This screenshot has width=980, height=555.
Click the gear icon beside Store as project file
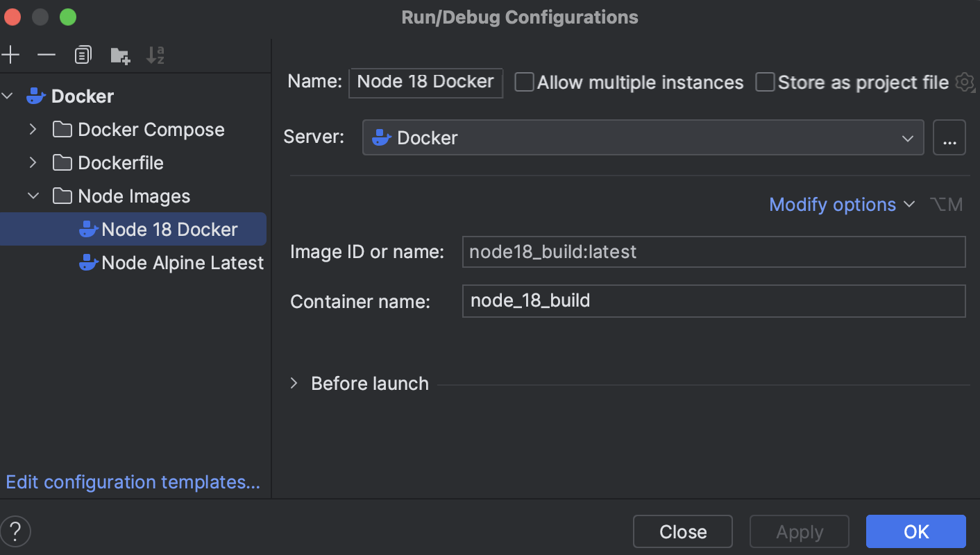pyautogui.click(x=965, y=83)
